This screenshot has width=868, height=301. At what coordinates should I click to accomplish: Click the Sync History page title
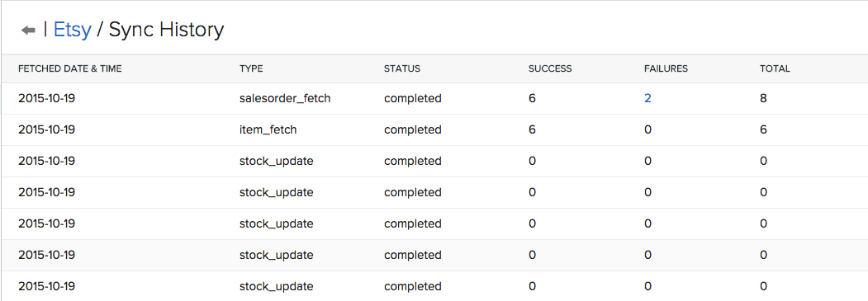[x=166, y=30]
